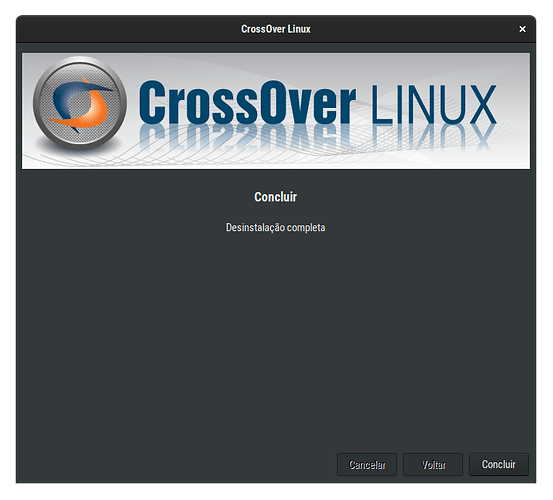The width and height of the screenshot is (553, 500).
Task: Click the Desinstalação completa status message
Action: [275, 227]
